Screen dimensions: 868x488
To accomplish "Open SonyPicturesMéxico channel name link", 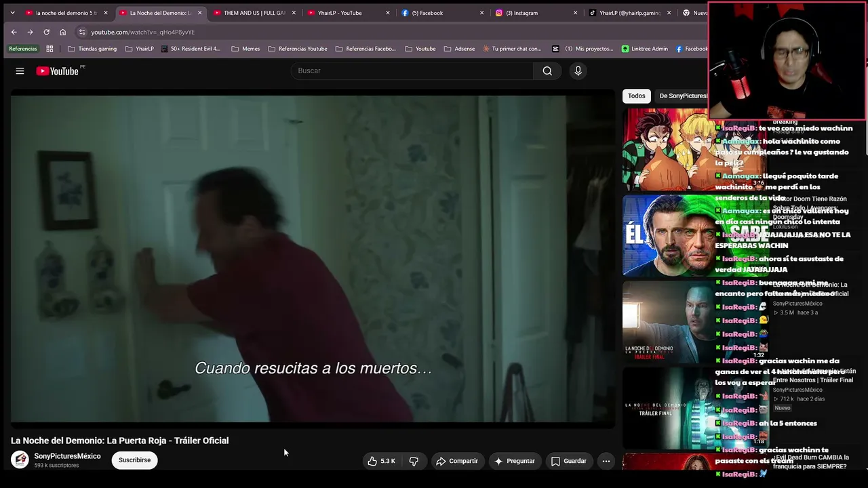I will (x=68, y=456).
